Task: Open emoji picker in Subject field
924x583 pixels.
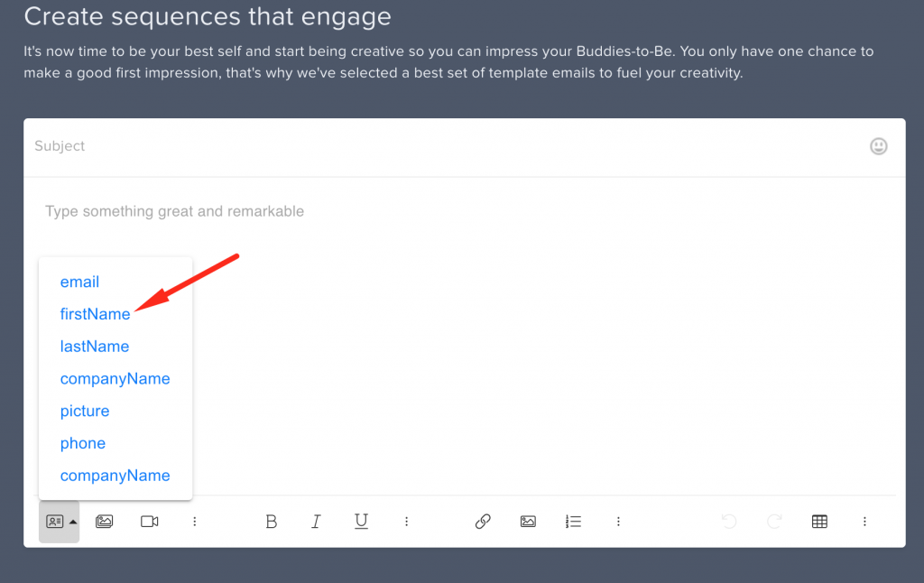Action: 878,146
